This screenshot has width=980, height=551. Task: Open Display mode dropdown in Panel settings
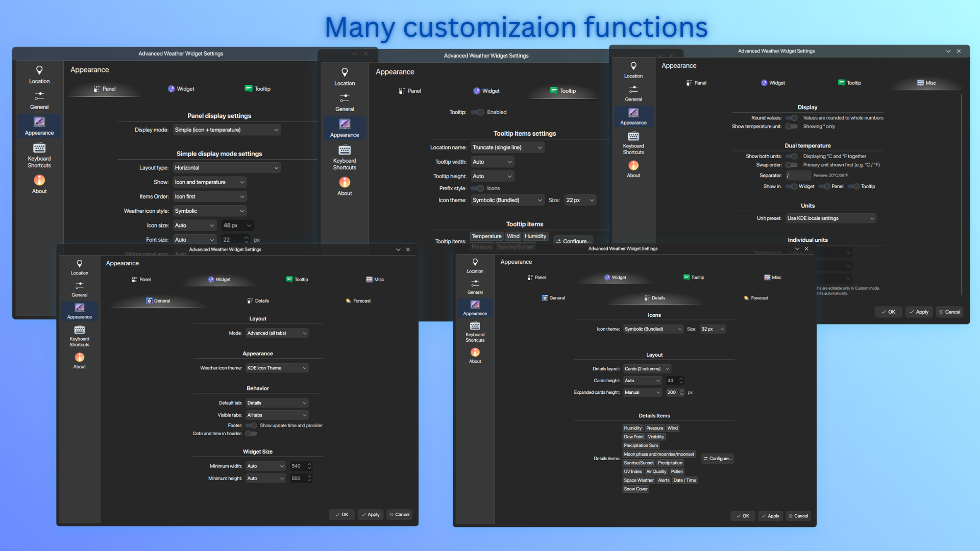tap(227, 130)
